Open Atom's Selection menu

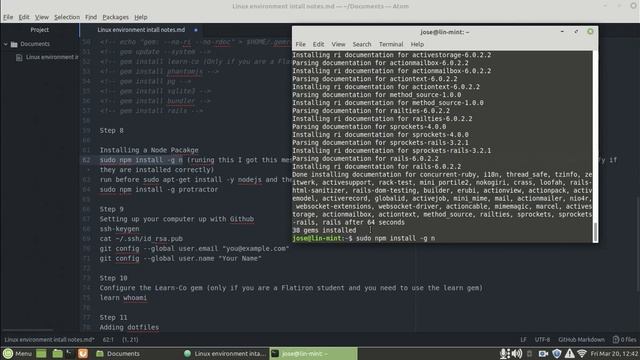(x=67, y=17)
